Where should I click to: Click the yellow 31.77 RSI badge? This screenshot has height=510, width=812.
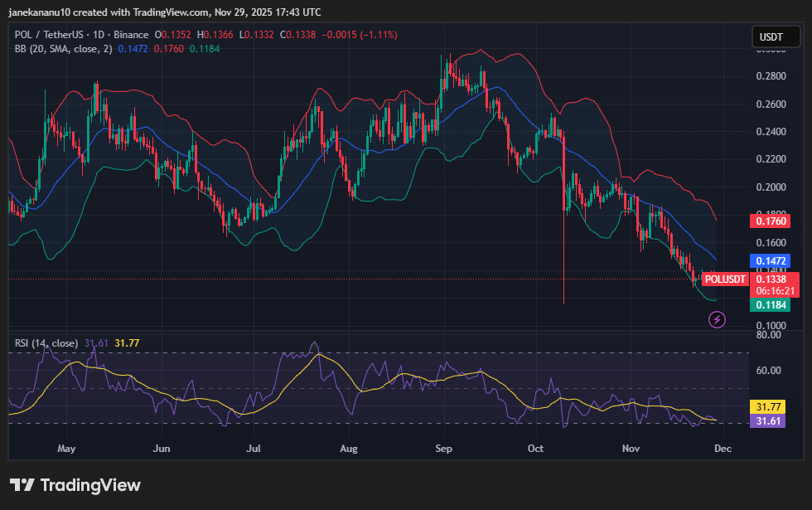click(x=768, y=406)
